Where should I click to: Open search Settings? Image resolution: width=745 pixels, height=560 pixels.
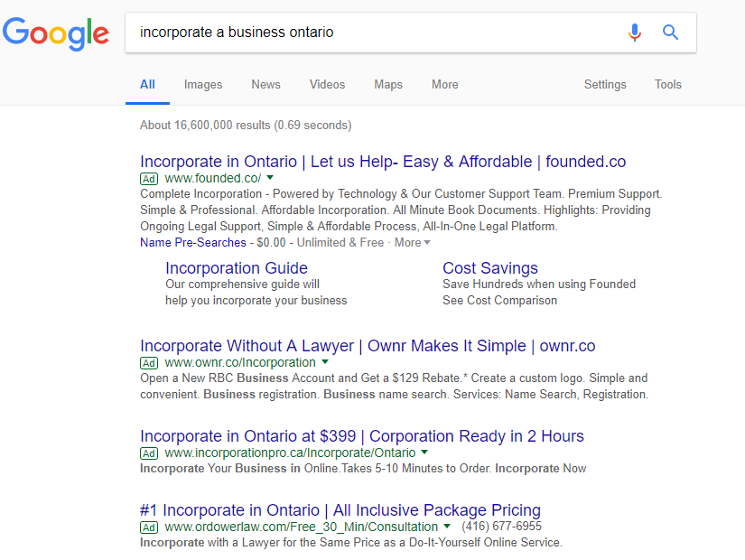click(605, 85)
